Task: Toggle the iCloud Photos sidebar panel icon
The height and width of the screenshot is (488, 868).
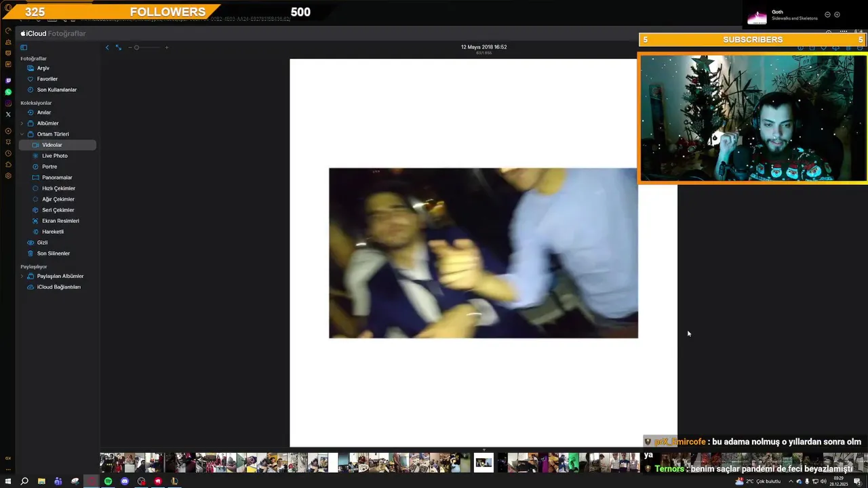Action: (x=24, y=47)
